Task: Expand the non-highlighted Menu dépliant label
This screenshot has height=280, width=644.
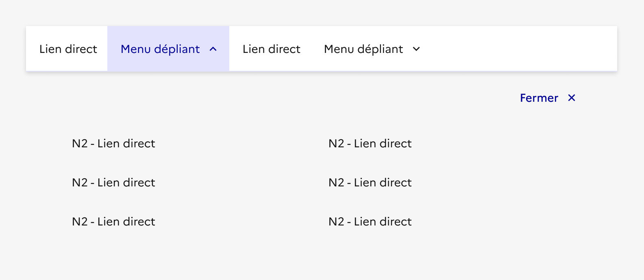Action: tap(363, 49)
